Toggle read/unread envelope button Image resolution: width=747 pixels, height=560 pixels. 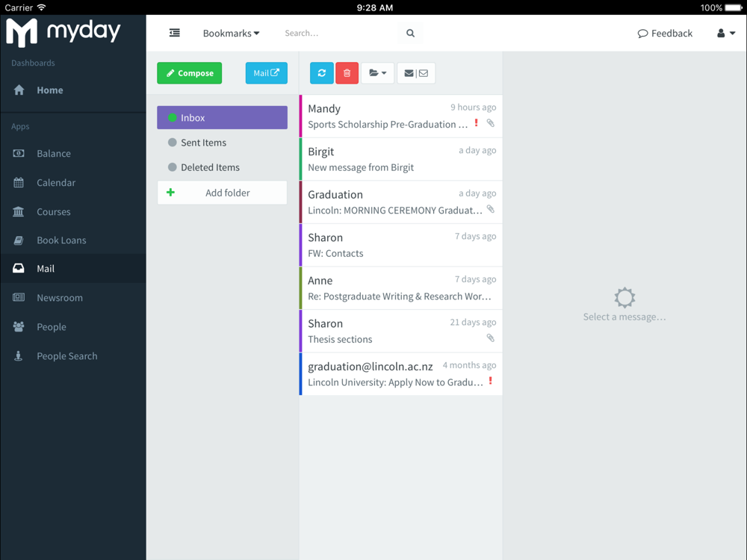click(416, 73)
